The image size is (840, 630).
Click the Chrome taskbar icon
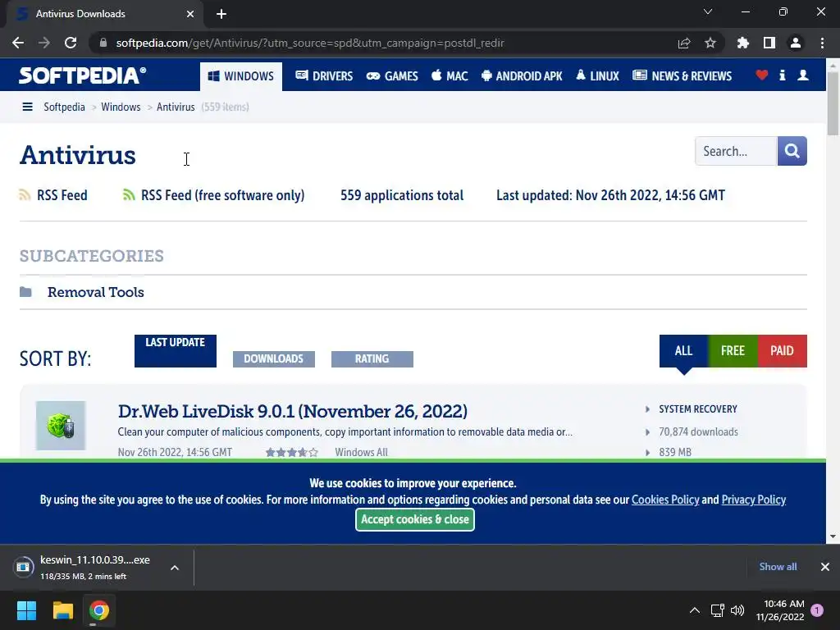pos(99,610)
